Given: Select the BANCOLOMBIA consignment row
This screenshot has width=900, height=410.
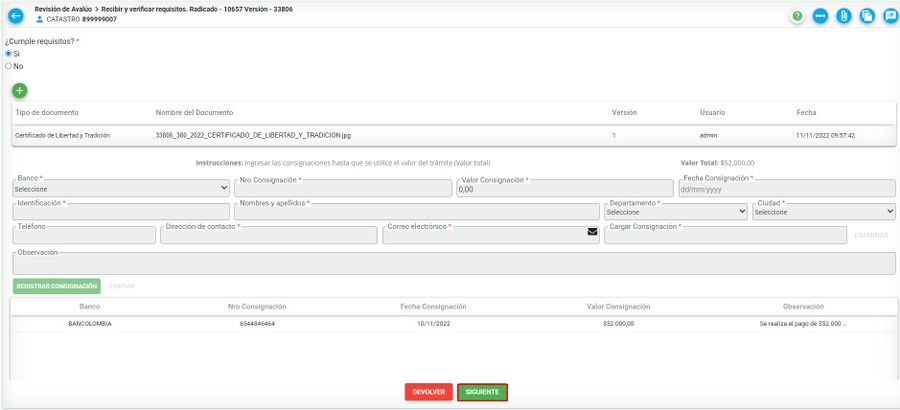Looking at the screenshot, I should (450, 324).
